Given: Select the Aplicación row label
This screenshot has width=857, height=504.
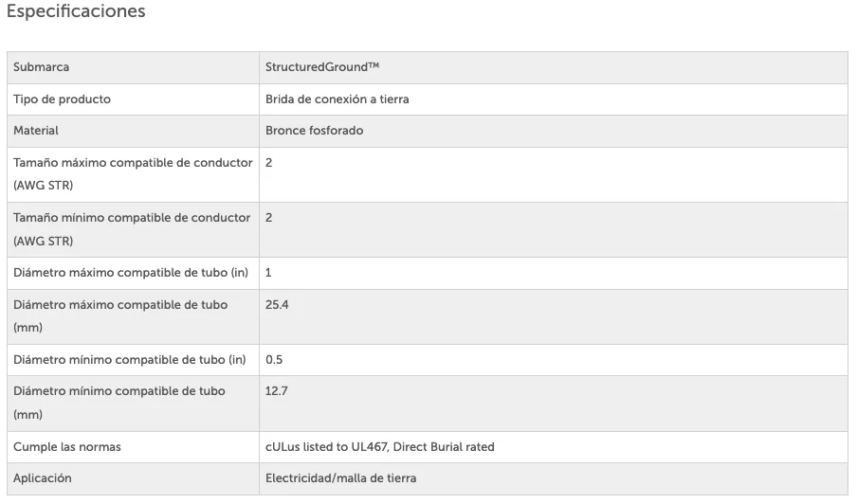Looking at the screenshot, I should pyautogui.click(x=42, y=478).
